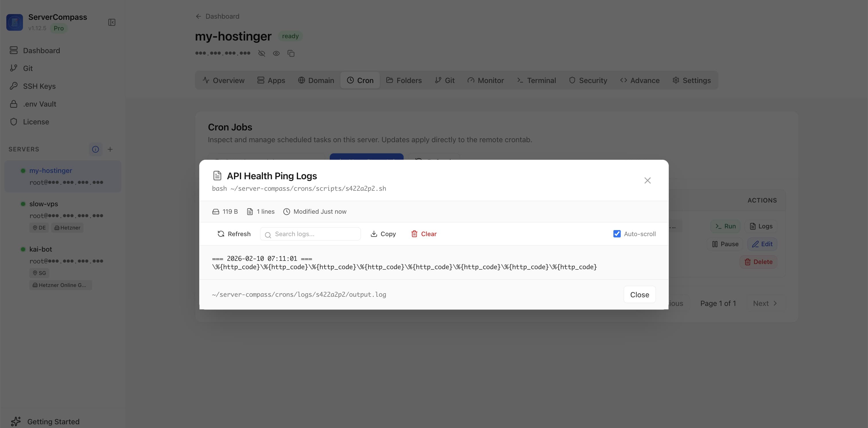868x428 pixels.
Task: Open Logs for the cron job
Action: pyautogui.click(x=761, y=226)
